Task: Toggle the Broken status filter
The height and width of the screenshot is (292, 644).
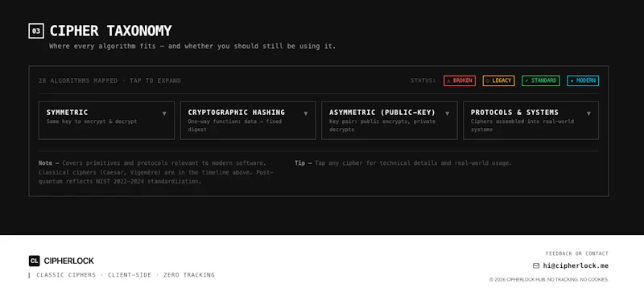Action: (460, 80)
